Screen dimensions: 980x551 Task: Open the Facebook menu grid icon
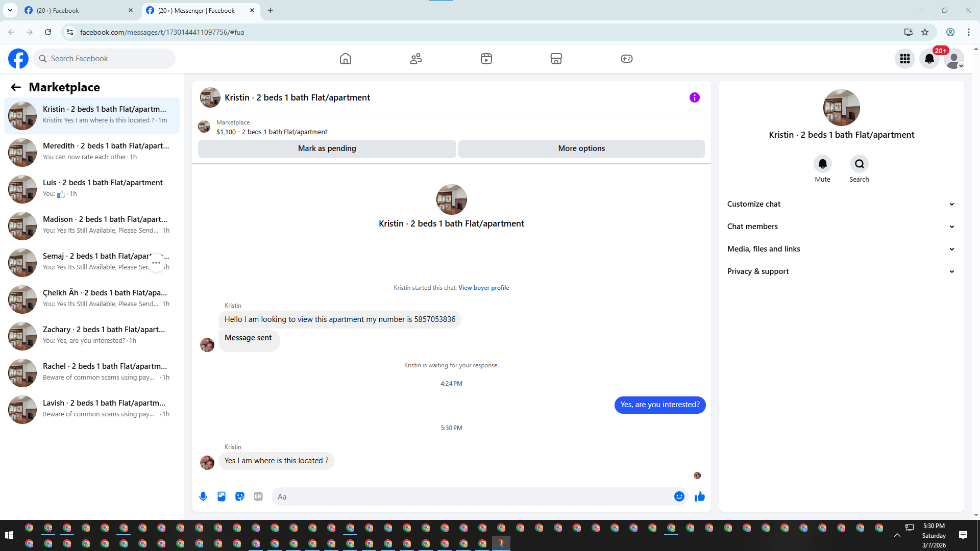tap(905, 59)
